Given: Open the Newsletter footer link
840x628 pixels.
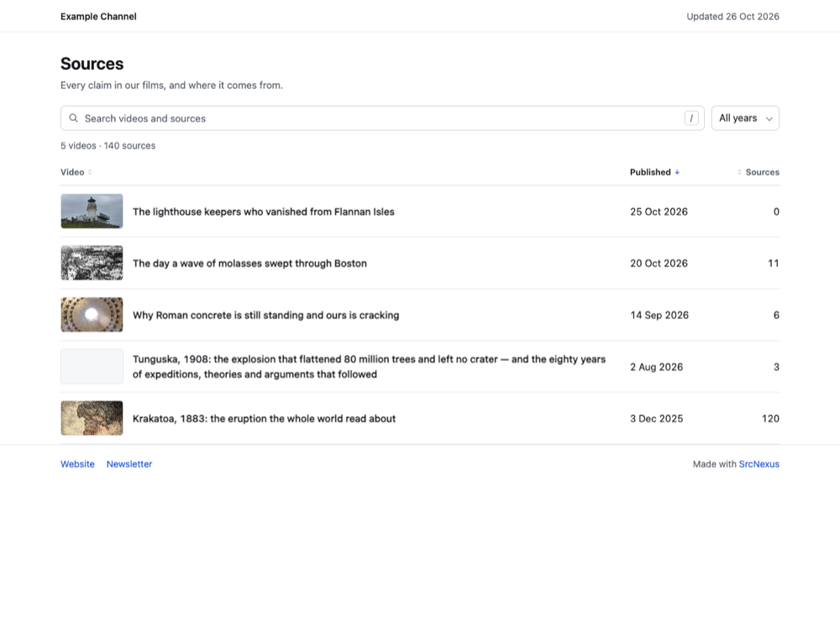Looking at the screenshot, I should coord(129,464).
